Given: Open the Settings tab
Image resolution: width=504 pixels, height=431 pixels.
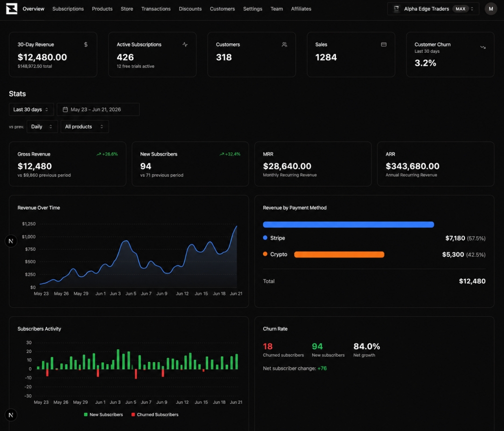Looking at the screenshot, I should [x=252, y=9].
